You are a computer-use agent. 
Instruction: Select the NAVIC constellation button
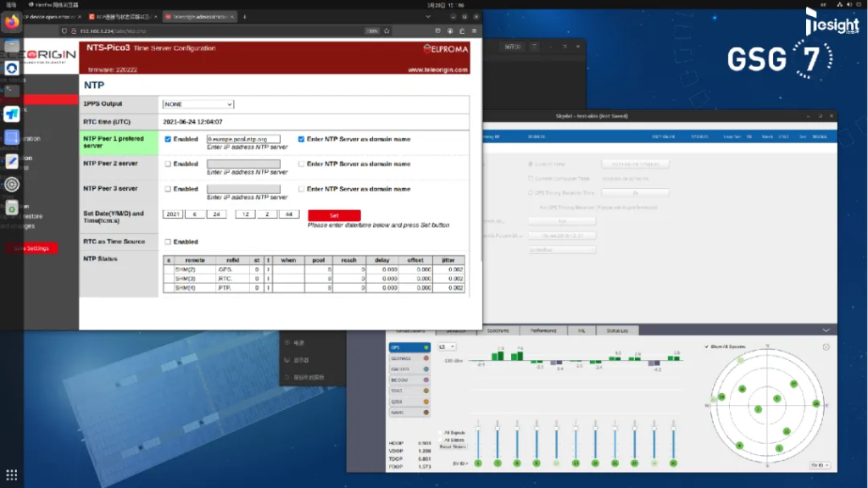[x=409, y=413]
